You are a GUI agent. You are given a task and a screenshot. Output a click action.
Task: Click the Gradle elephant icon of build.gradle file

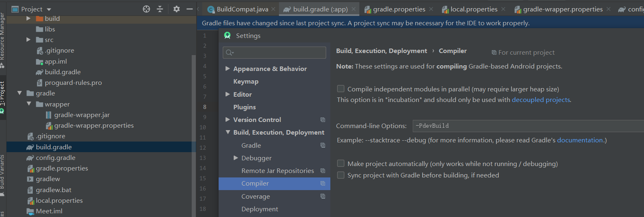coord(30,147)
